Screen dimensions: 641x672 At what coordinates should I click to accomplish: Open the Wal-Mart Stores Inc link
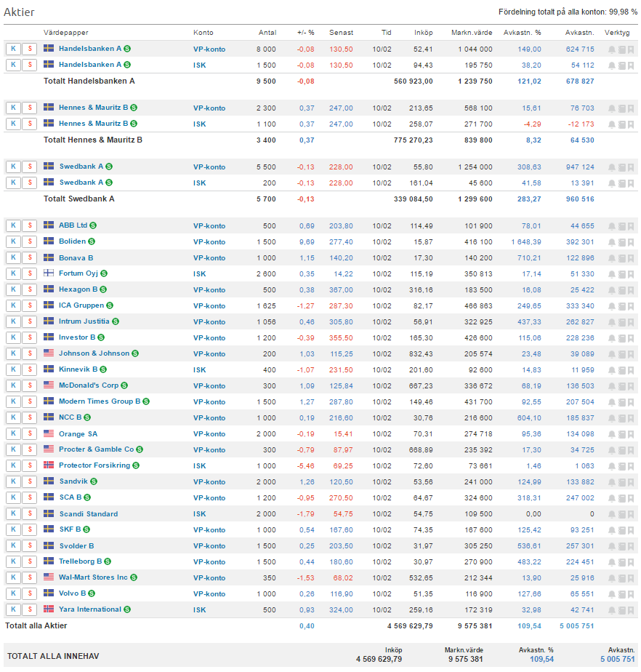(93, 577)
